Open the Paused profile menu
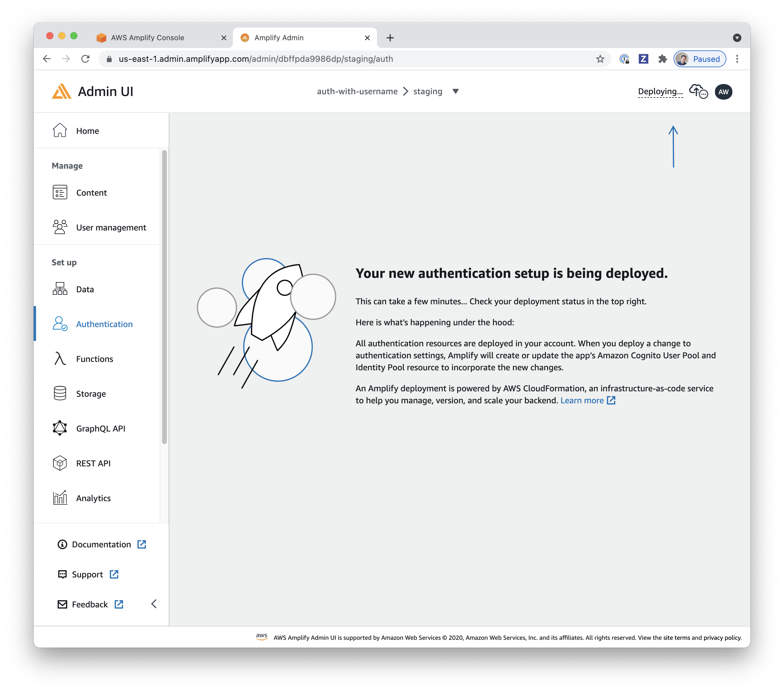Screen dimensions: 784x692 pyautogui.click(x=700, y=59)
